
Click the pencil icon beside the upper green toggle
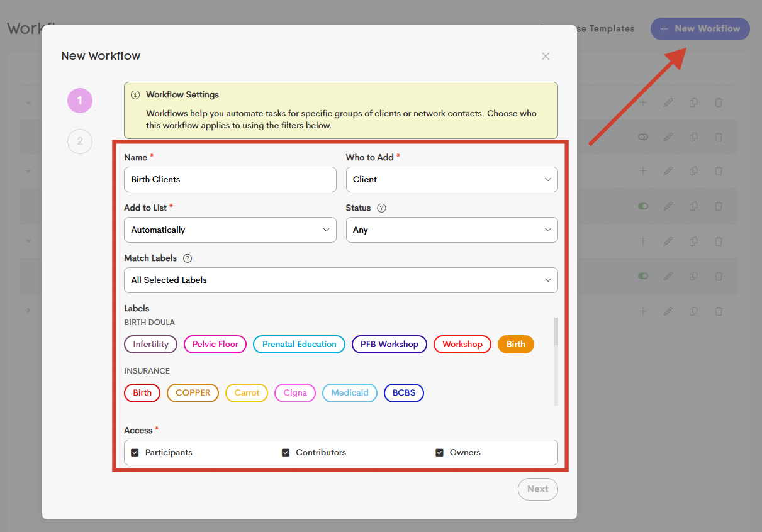pos(668,206)
